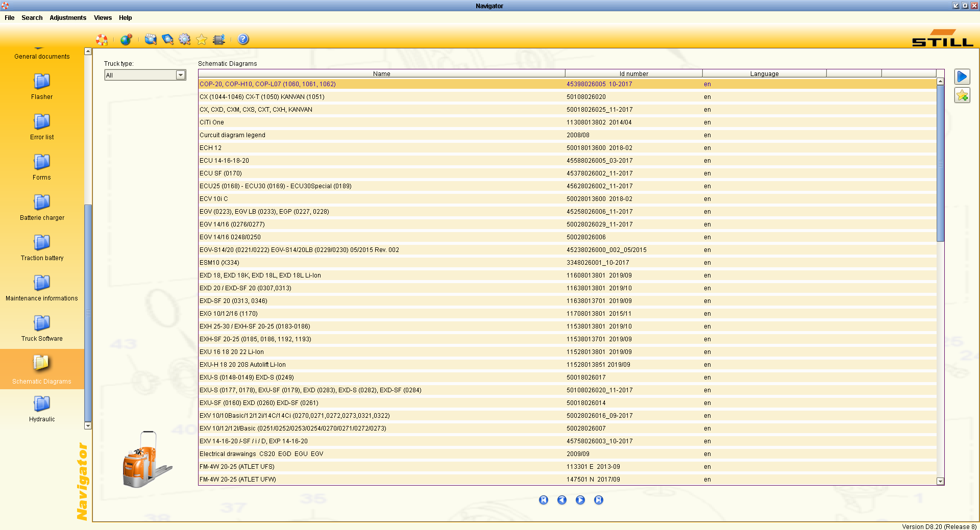Go to the previous page of results
980x530 pixels.
click(562, 500)
